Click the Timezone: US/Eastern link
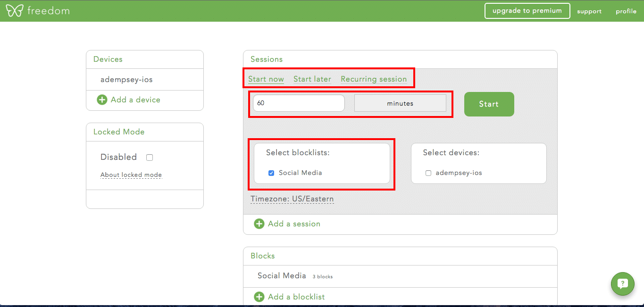The image size is (644, 307). [292, 199]
